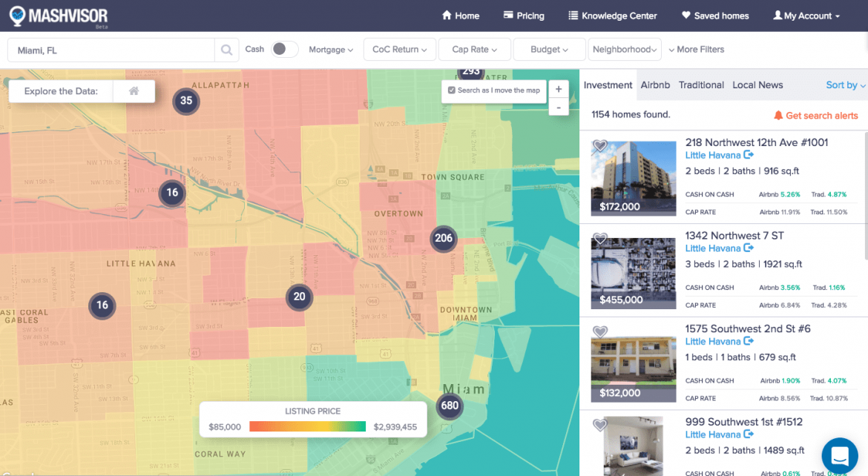Expand the Neighborhood filter dropdown
Viewport: 868px width, 476px height.
(x=624, y=49)
